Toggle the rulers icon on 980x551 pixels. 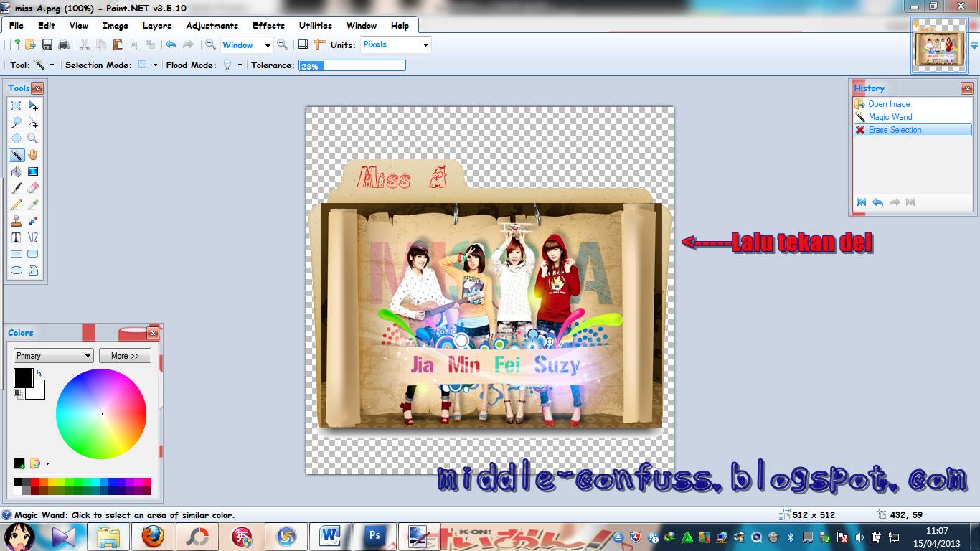(319, 44)
